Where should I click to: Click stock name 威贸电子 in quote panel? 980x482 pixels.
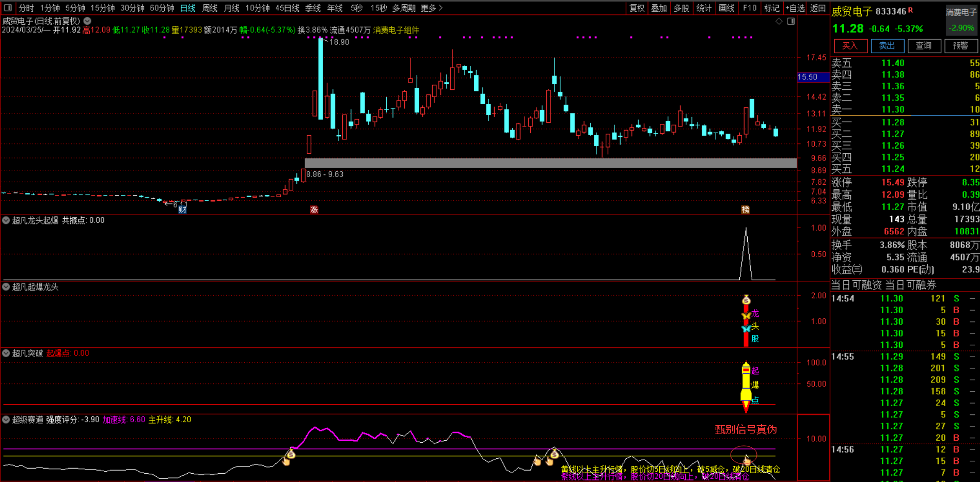[852, 11]
